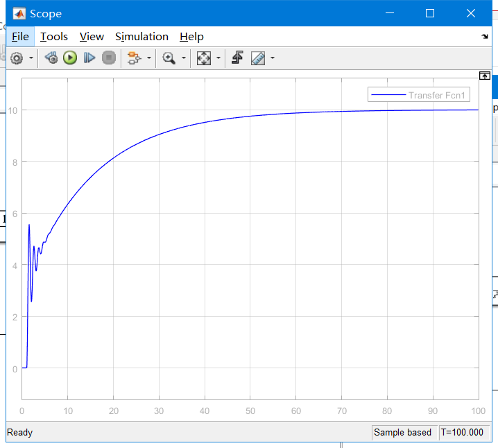The width and height of the screenshot is (498, 448).
Task: Click the Scale Axes Limits icon
Action: point(204,58)
